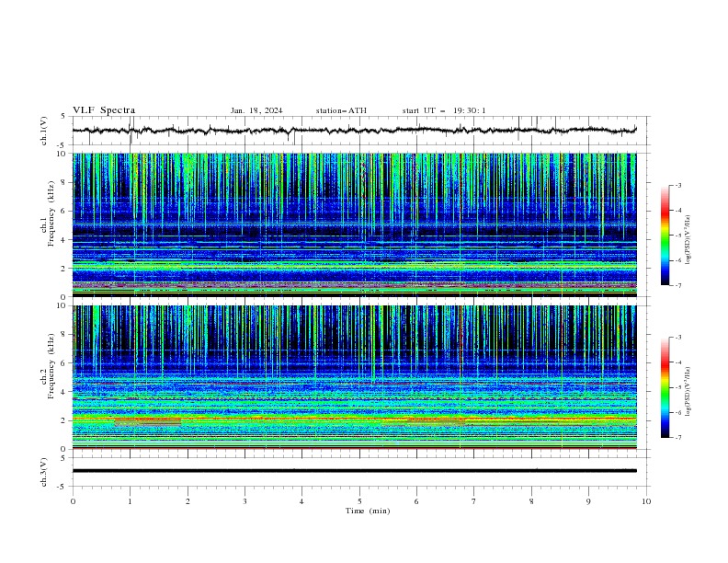728x563 pixels.
Task: Click the "5" tick of the ch.3(V) axis
Action: coord(63,457)
